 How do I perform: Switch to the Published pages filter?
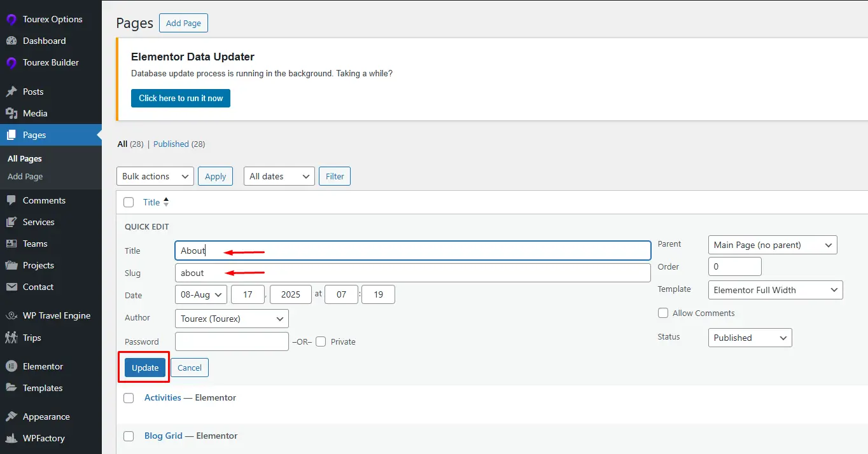click(x=171, y=144)
